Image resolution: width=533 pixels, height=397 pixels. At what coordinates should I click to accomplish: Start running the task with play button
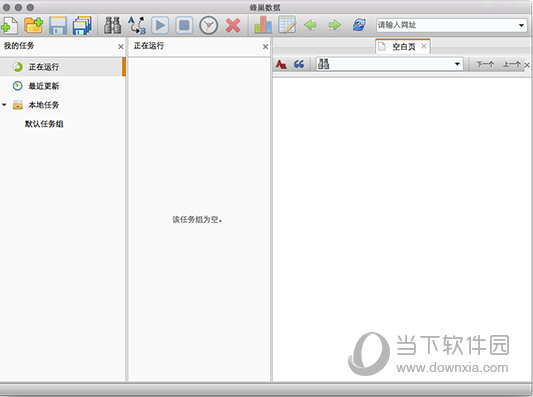[x=160, y=25]
